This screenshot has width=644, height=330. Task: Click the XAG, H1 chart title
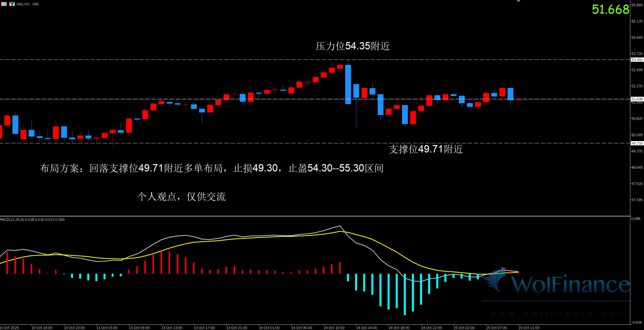tap(28, 4)
